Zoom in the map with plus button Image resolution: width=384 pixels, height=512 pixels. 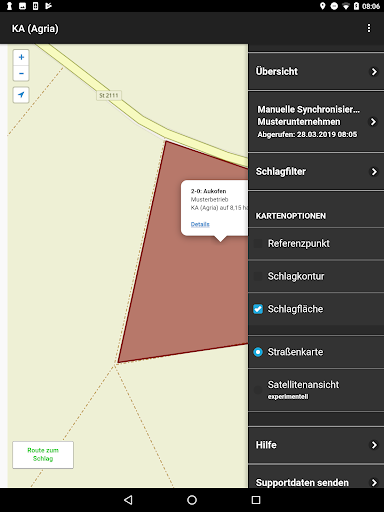point(21,57)
